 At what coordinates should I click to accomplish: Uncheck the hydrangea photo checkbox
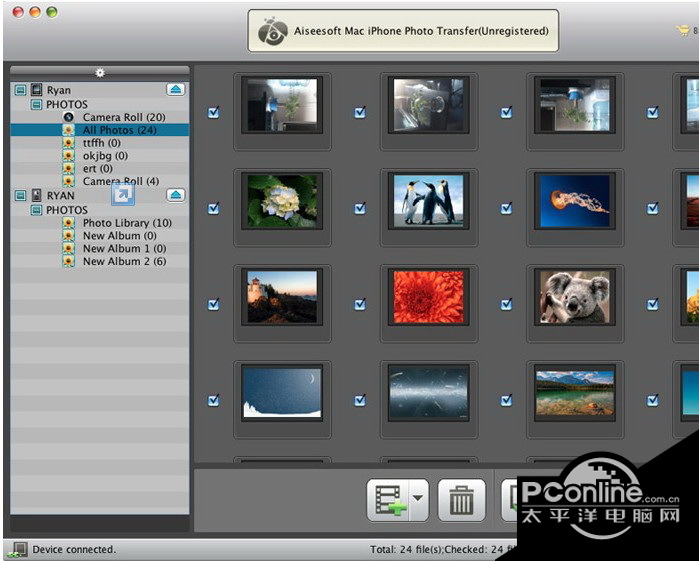click(x=214, y=208)
